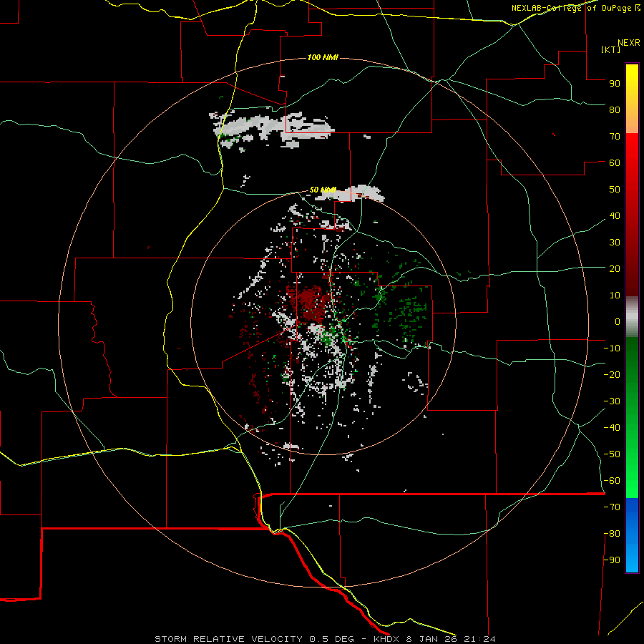Click the 50 value on the velocity scale
Image resolution: width=644 pixels, height=644 pixels.
click(615, 190)
